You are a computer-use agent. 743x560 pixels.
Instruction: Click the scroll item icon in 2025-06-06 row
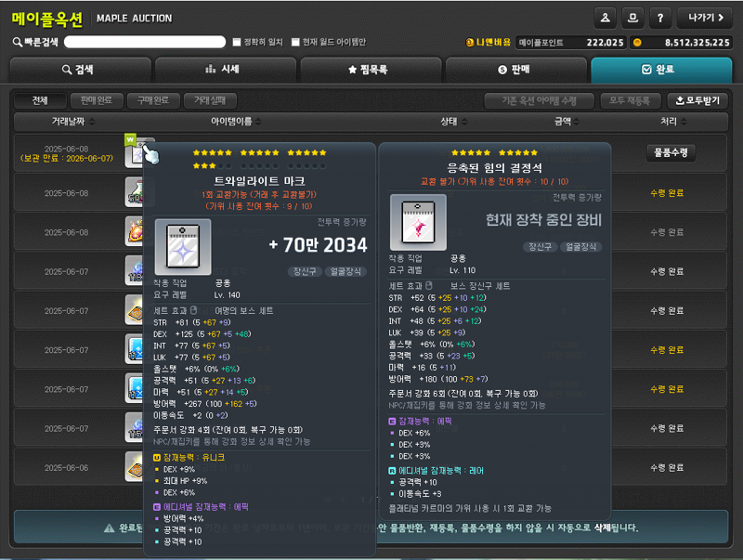(x=134, y=466)
